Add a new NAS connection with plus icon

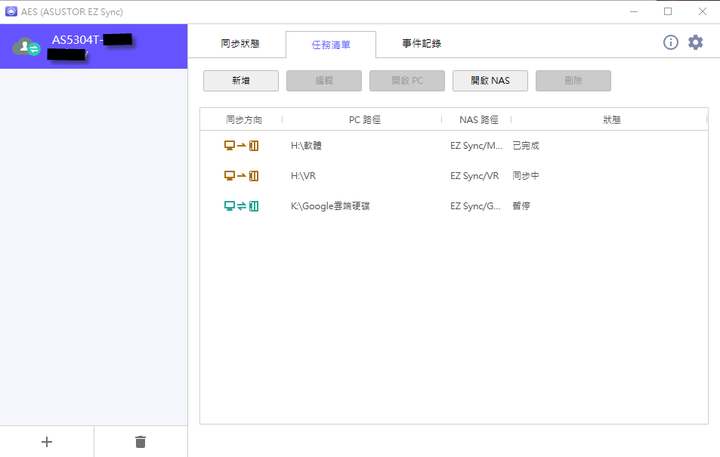46,442
